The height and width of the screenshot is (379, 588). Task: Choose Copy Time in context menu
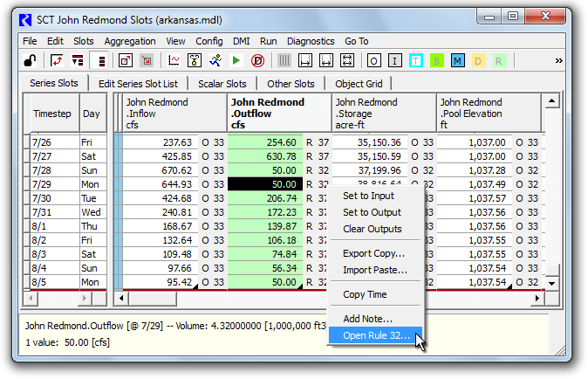(x=376, y=294)
